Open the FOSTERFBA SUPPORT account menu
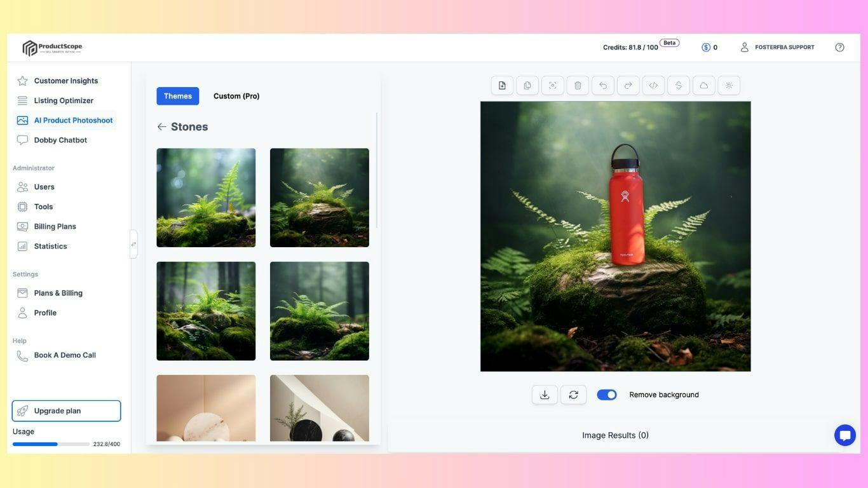This screenshot has width=868, height=488. point(777,47)
